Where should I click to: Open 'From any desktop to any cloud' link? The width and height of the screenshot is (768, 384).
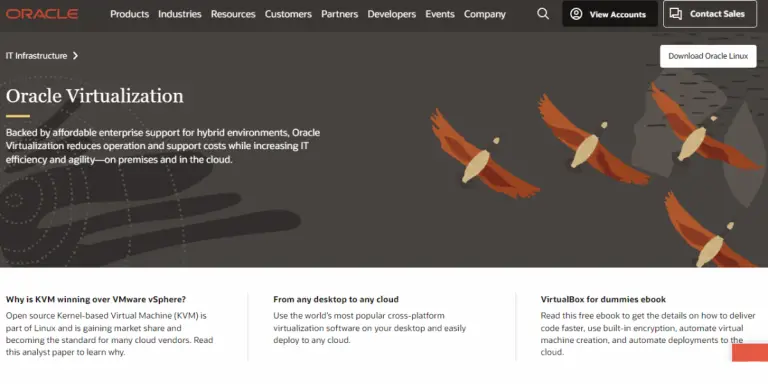pos(336,299)
